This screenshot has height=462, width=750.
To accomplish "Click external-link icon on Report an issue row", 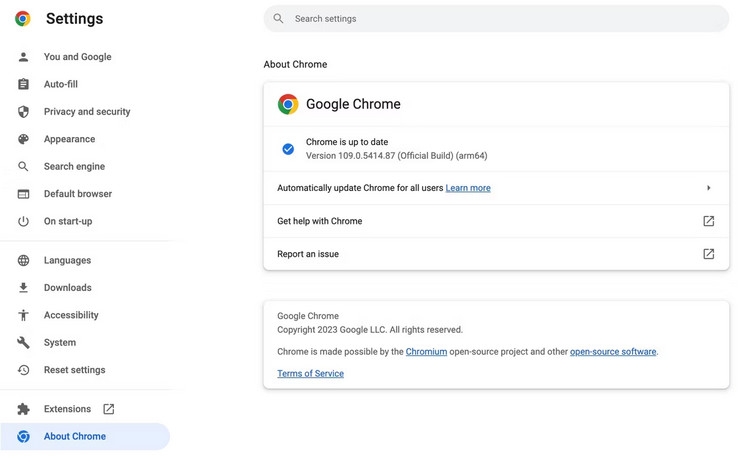I will (708, 254).
